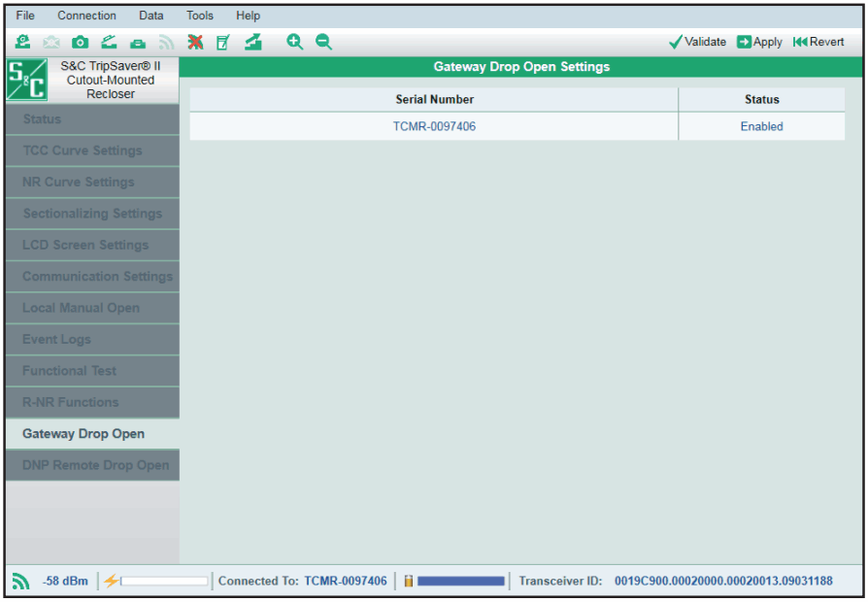Open the Data menu

click(x=151, y=16)
